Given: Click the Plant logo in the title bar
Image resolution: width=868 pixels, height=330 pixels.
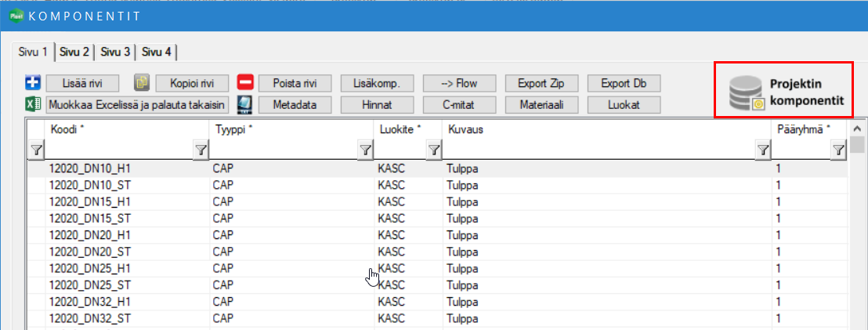Looking at the screenshot, I should [16, 16].
